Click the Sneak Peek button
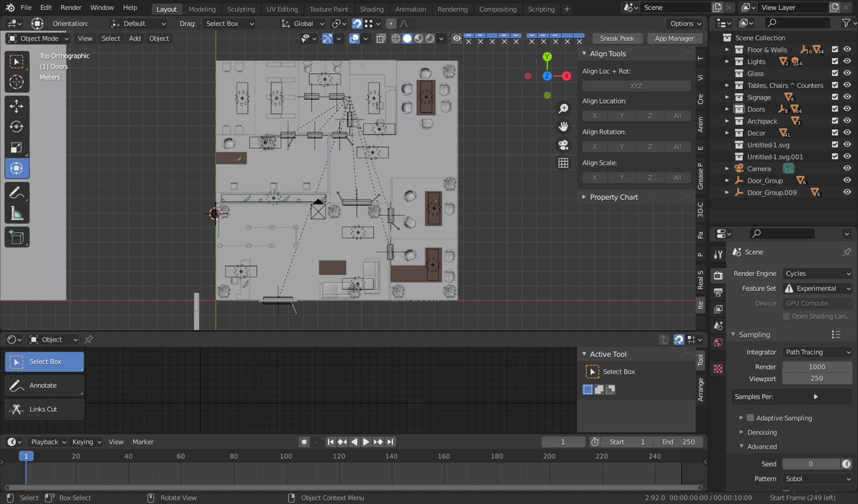Screen dimensions: 858x504 [617, 38]
